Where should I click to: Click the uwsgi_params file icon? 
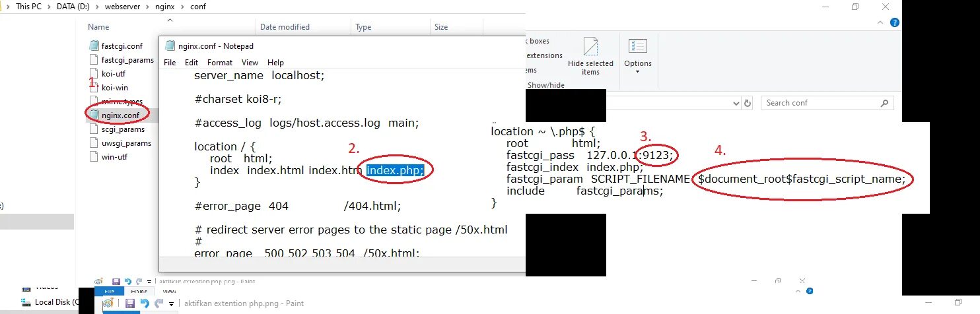(94, 143)
